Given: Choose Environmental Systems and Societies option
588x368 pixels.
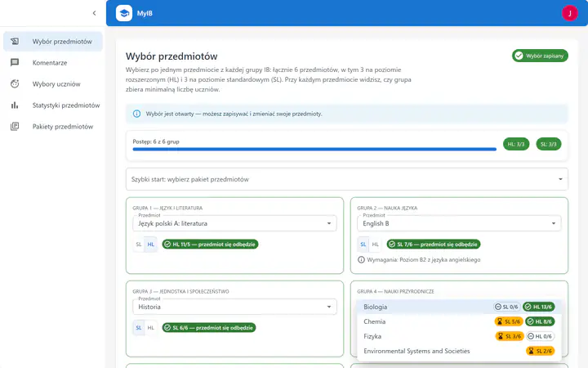Looking at the screenshot, I should click(x=459, y=351).
